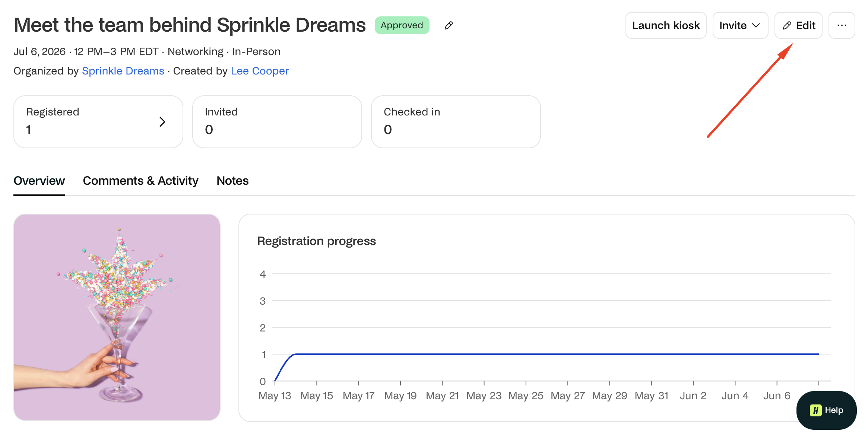Click the Approved status badge
Screen dimensions: 868x435
(x=402, y=25)
